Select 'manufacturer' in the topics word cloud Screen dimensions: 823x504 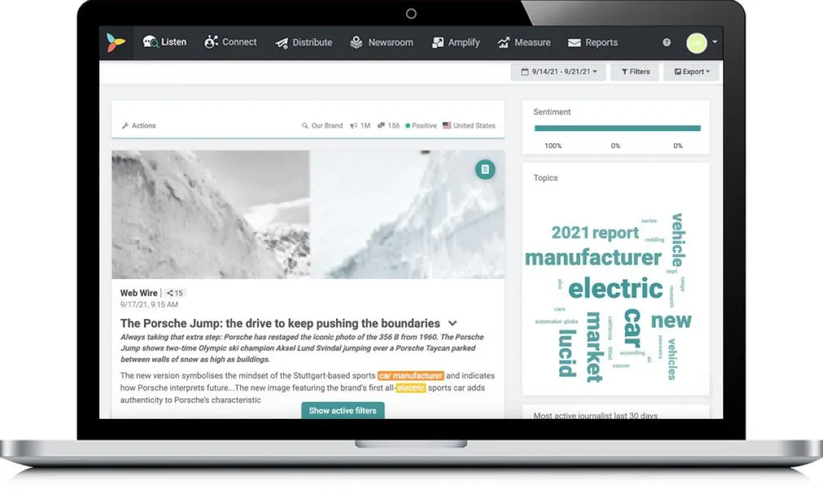click(593, 257)
